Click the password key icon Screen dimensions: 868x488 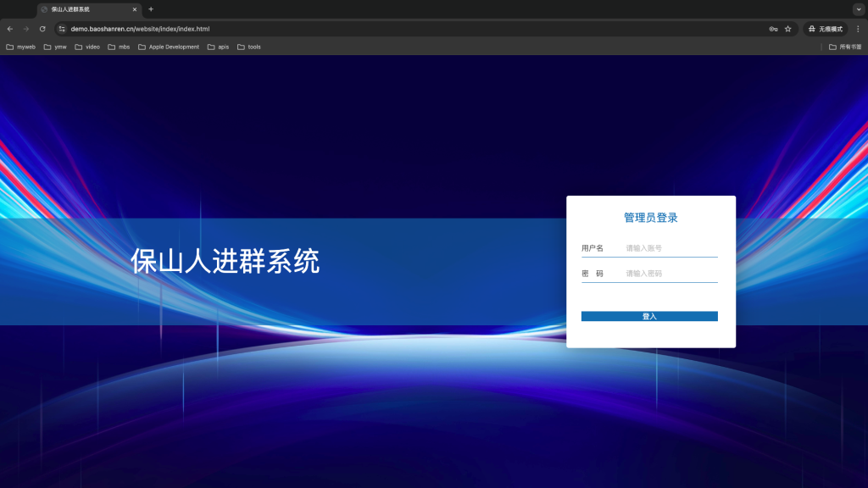pos(773,29)
